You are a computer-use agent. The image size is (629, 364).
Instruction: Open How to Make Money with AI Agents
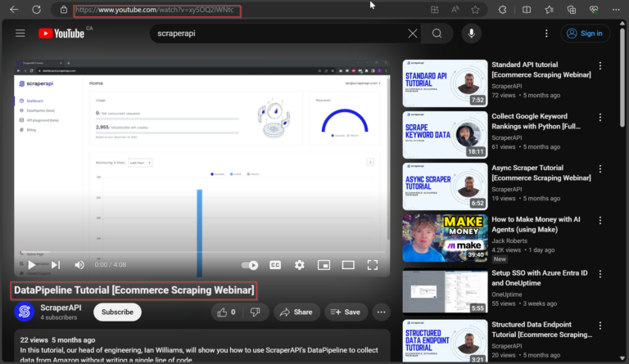pyautogui.click(x=536, y=224)
